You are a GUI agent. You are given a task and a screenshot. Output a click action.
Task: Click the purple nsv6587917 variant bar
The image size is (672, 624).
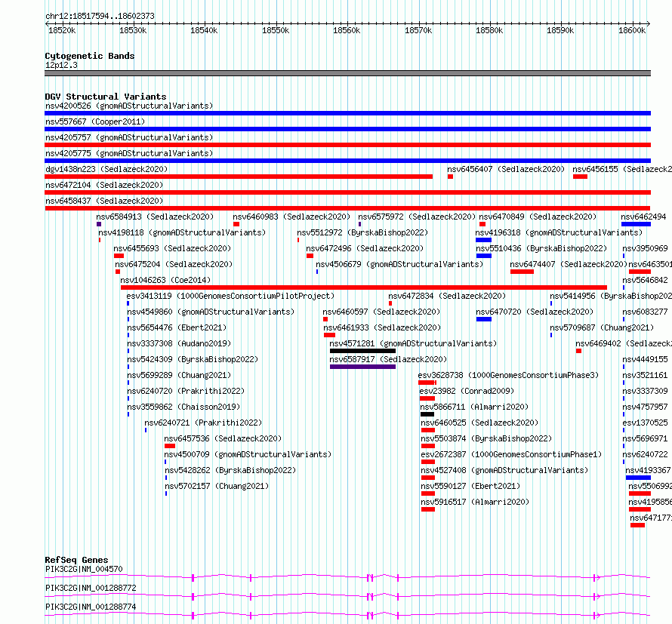[362, 367]
